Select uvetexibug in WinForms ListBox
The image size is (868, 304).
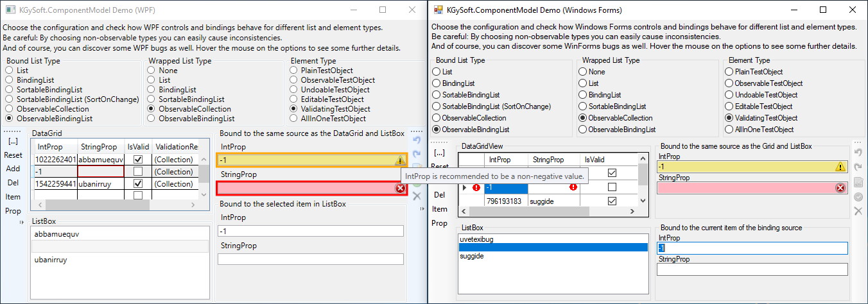tap(553, 239)
